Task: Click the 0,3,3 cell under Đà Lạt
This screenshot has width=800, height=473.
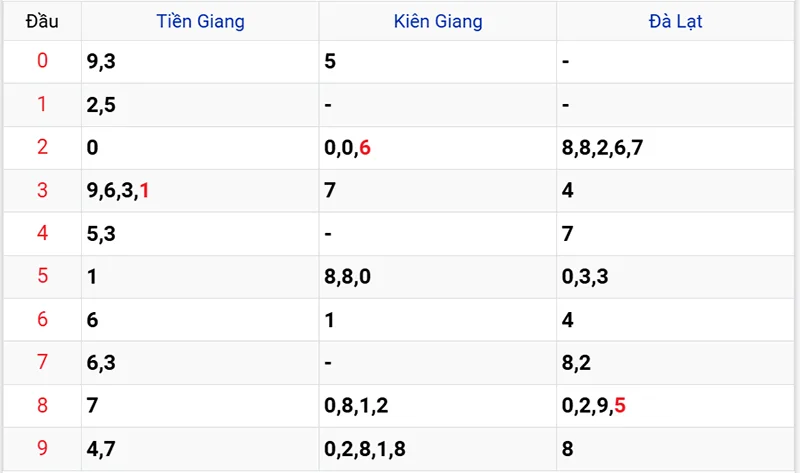Action: [x=676, y=277]
